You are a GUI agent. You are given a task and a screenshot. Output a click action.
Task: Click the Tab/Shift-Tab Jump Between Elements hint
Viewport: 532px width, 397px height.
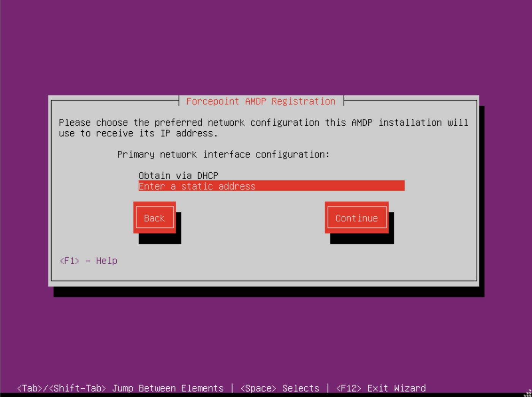(x=120, y=388)
